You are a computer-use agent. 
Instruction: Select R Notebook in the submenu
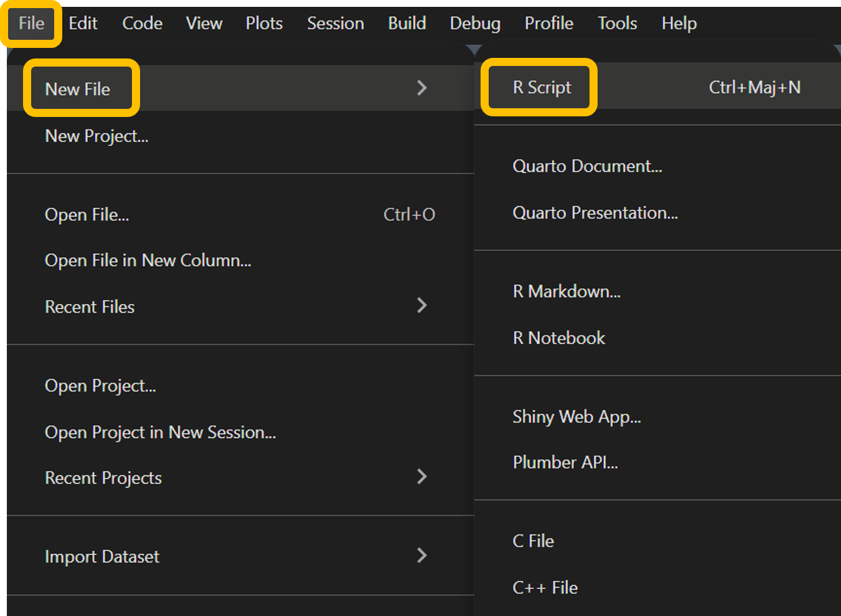(558, 338)
